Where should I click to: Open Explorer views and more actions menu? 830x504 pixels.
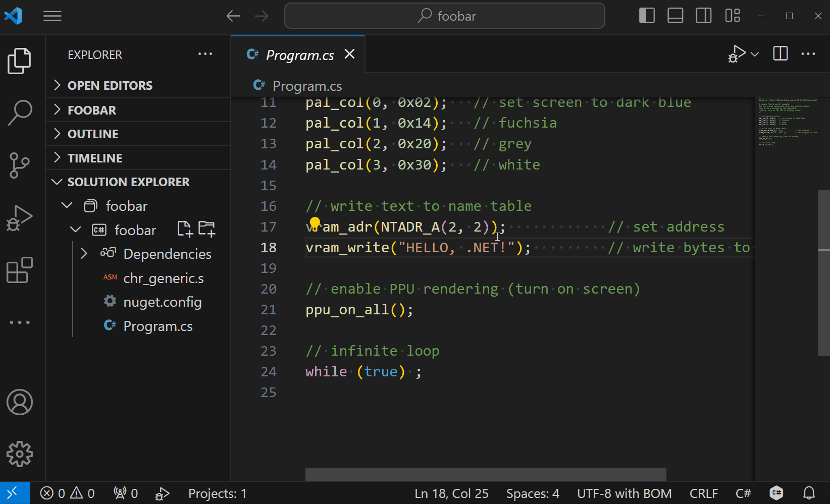click(205, 54)
